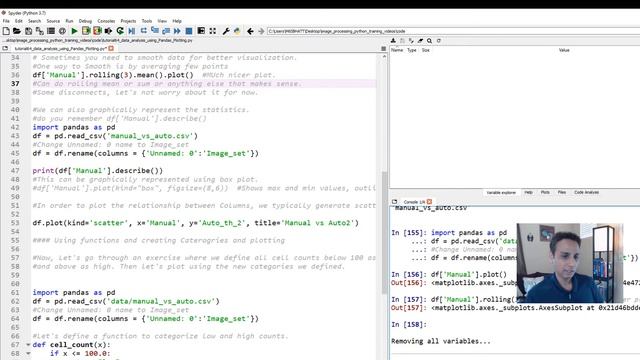The height and width of the screenshot is (360, 640).
Task: Close the Console 1/A tab
Action: (429, 202)
